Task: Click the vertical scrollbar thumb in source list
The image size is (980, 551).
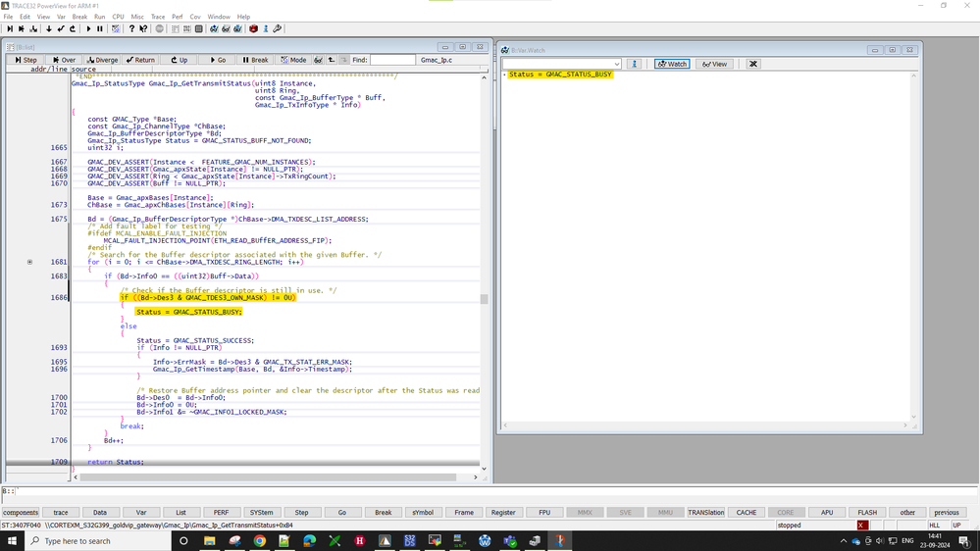Action: 484,299
